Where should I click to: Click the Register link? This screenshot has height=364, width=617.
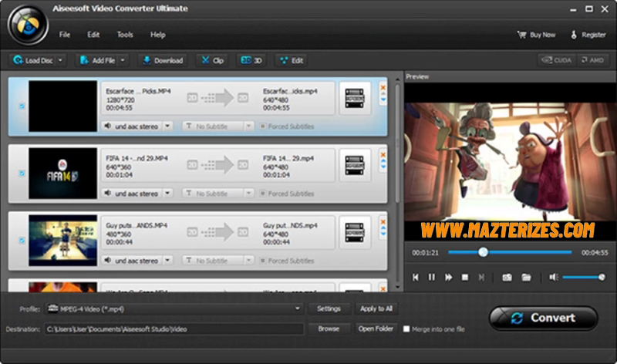(x=588, y=35)
